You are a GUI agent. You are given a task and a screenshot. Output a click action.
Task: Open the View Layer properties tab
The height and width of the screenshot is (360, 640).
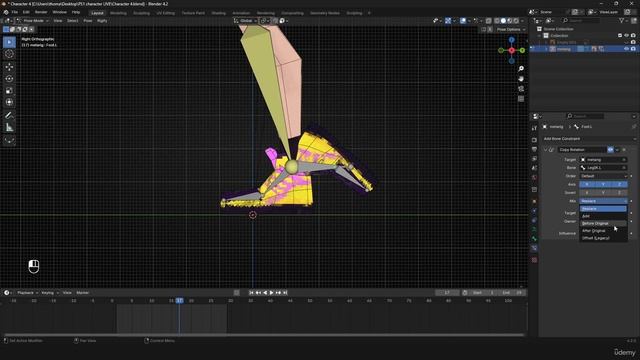coord(534,159)
